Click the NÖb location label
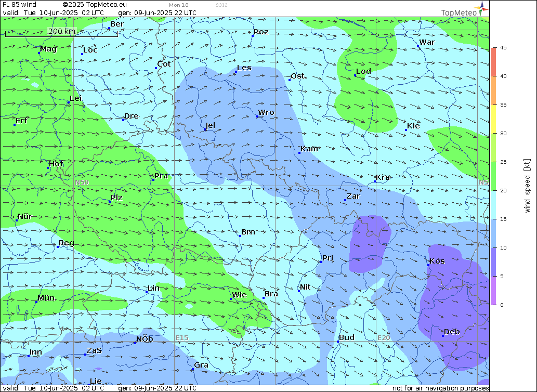Viewport: 537px width, 392px height. (x=145, y=339)
